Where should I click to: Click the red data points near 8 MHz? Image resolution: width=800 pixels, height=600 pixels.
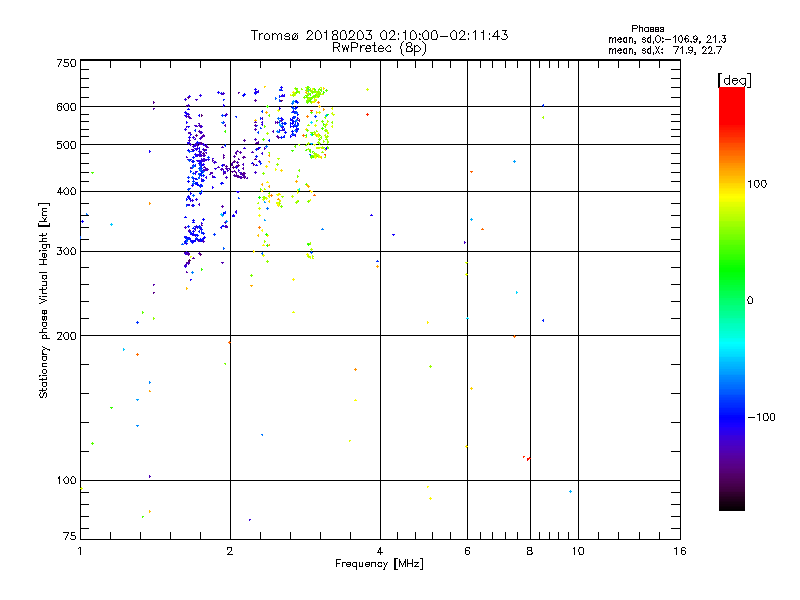click(527, 458)
